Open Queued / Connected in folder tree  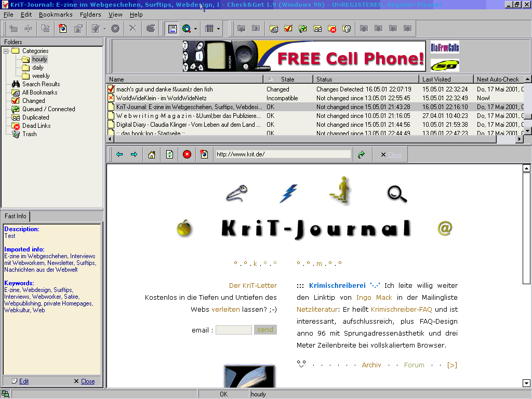pos(48,109)
